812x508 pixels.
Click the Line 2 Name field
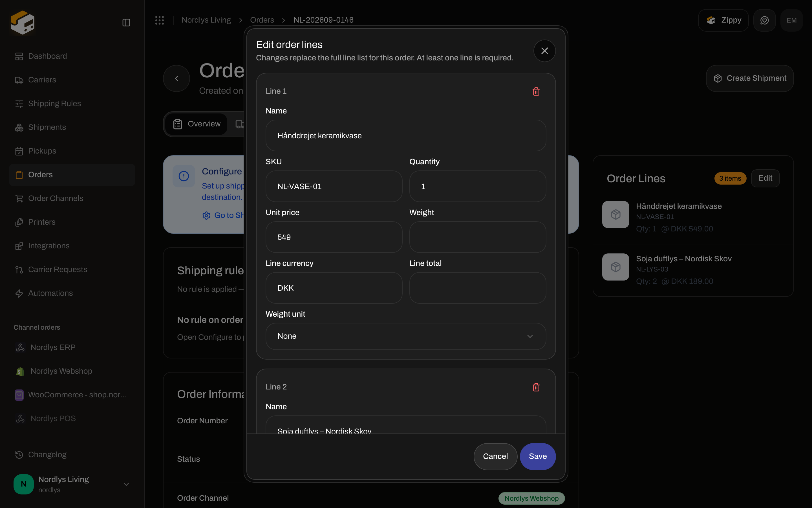406,425
